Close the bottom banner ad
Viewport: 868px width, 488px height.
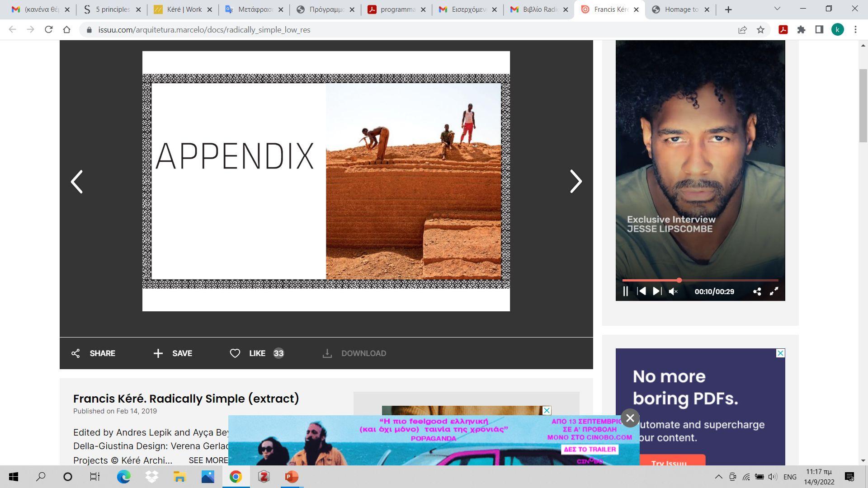pyautogui.click(x=630, y=418)
